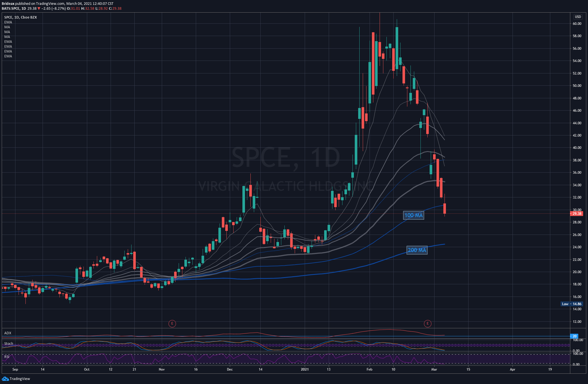Select the 100 MA text label

point(413,215)
